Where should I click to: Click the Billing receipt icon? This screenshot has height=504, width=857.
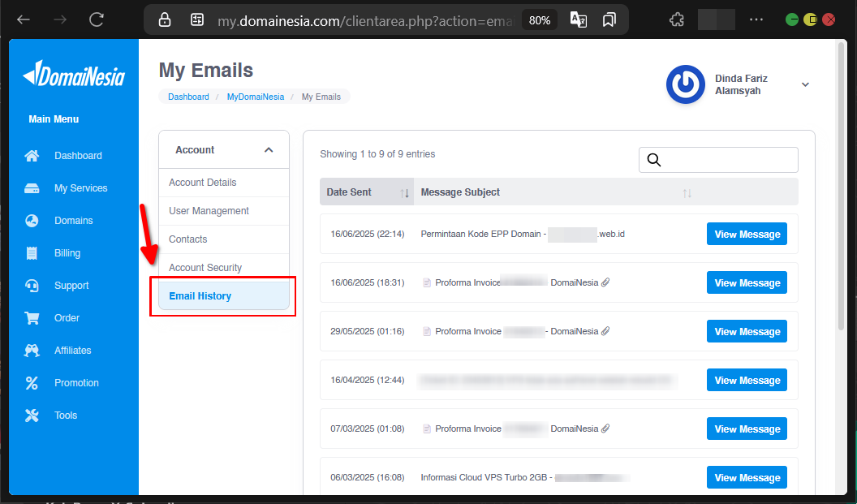click(x=32, y=253)
